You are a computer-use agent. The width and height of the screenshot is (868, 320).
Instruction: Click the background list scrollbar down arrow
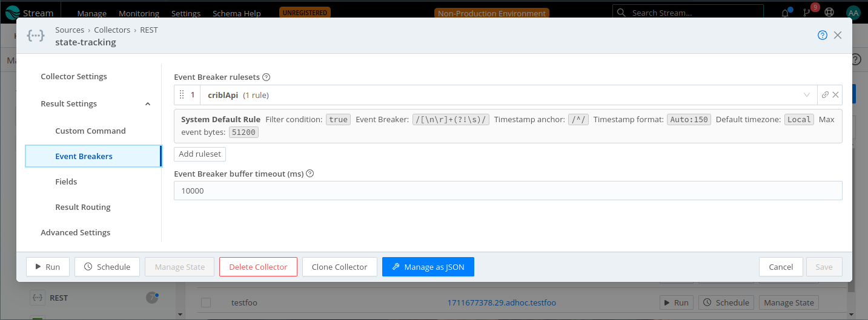pos(180,315)
